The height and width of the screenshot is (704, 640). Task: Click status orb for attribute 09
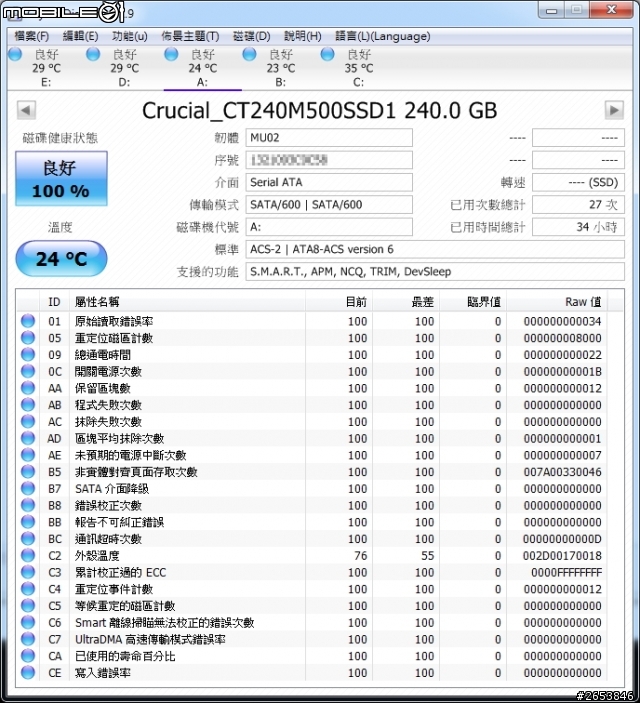(x=28, y=355)
